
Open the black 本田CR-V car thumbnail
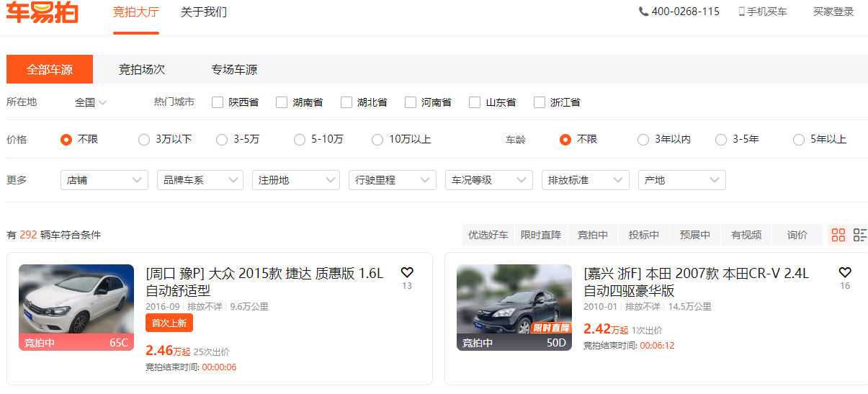pos(514,308)
